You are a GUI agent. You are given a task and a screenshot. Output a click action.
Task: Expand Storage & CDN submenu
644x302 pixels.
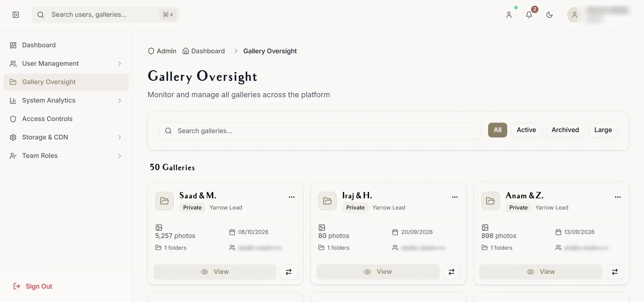[66, 137]
